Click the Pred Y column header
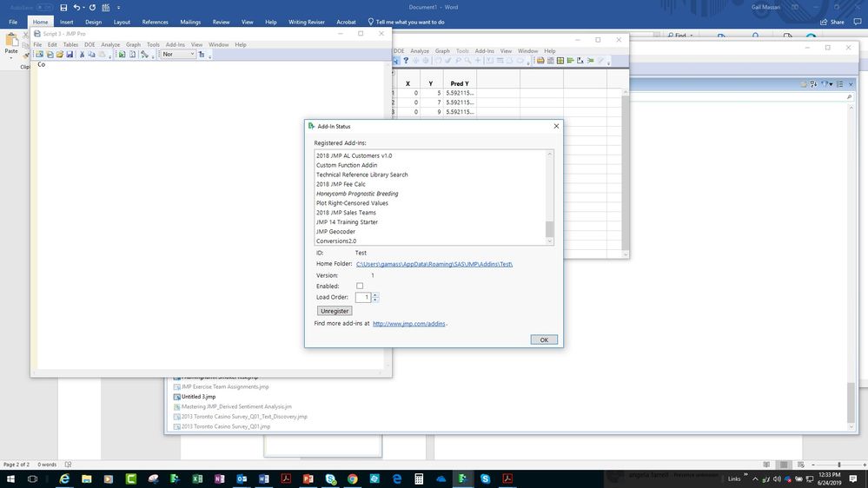The height and width of the screenshot is (488, 868). pyautogui.click(x=460, y=83)
